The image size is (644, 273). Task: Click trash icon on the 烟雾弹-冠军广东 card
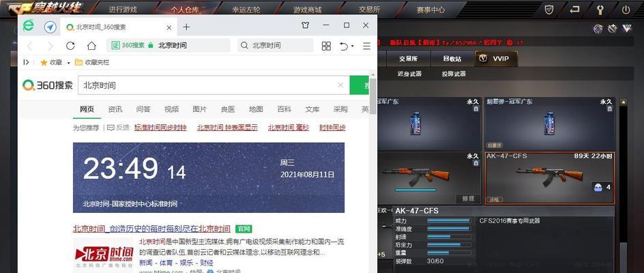point(609,109)
